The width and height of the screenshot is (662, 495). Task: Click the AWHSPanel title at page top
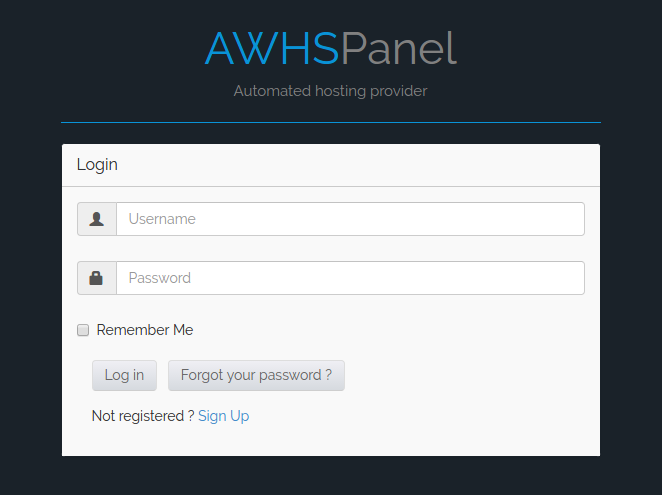tap(330, 49)
